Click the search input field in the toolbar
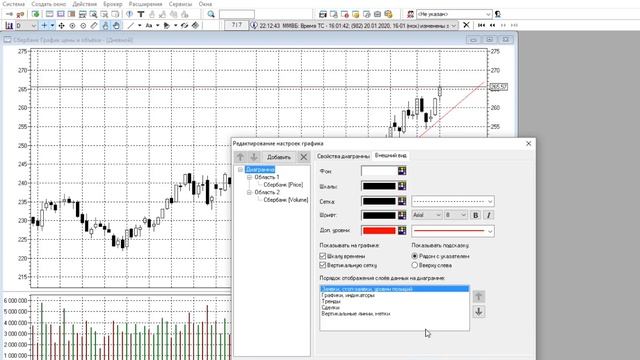 tap(237, 14)
